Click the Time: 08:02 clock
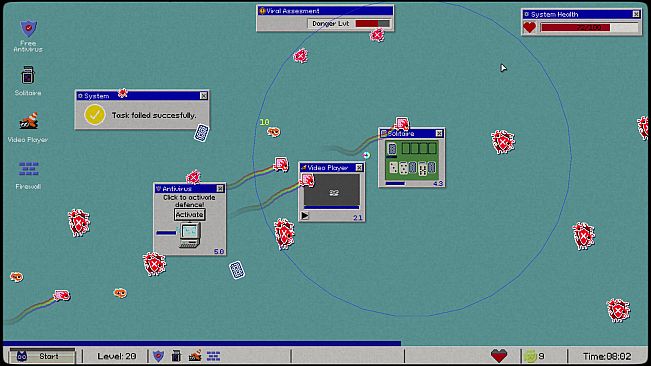 point(607,356)
